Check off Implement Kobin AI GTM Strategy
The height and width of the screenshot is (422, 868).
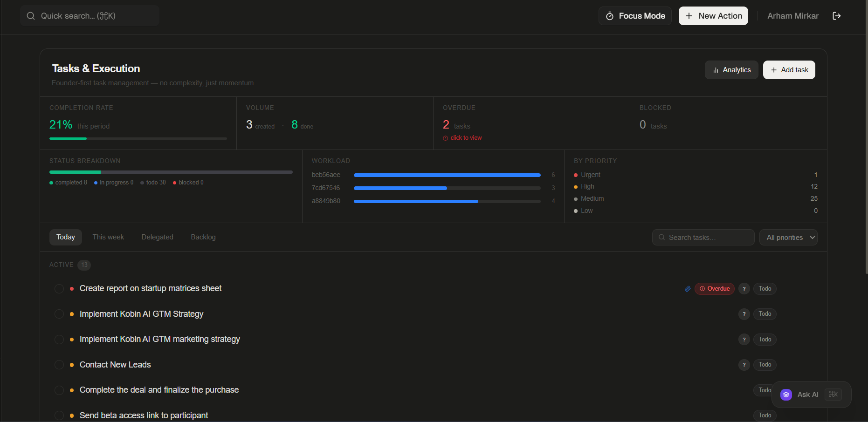pos(59,314)
